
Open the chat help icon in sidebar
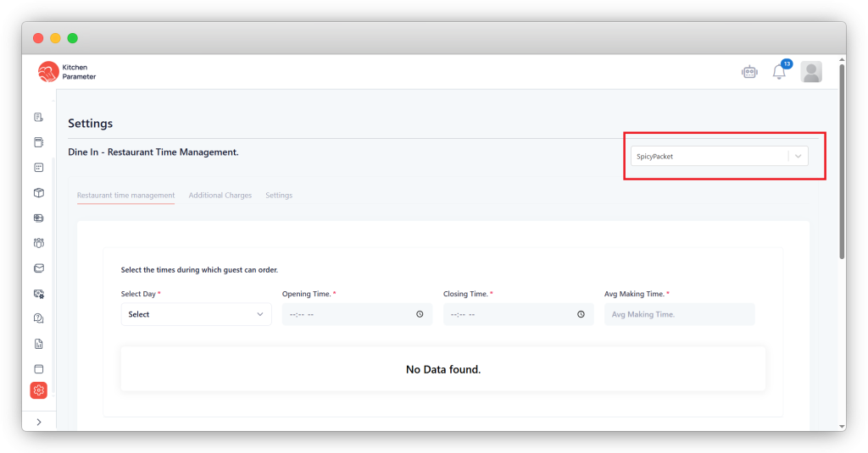pyautogui.click(x=38, y=318)
